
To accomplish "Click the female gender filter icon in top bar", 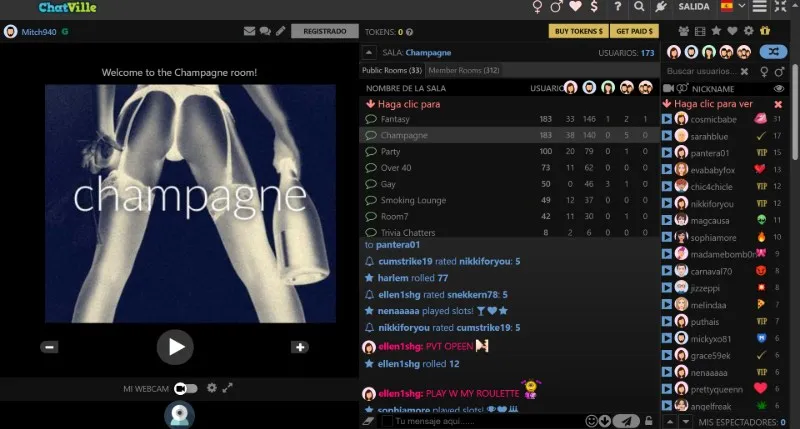I will coord(537,7).
